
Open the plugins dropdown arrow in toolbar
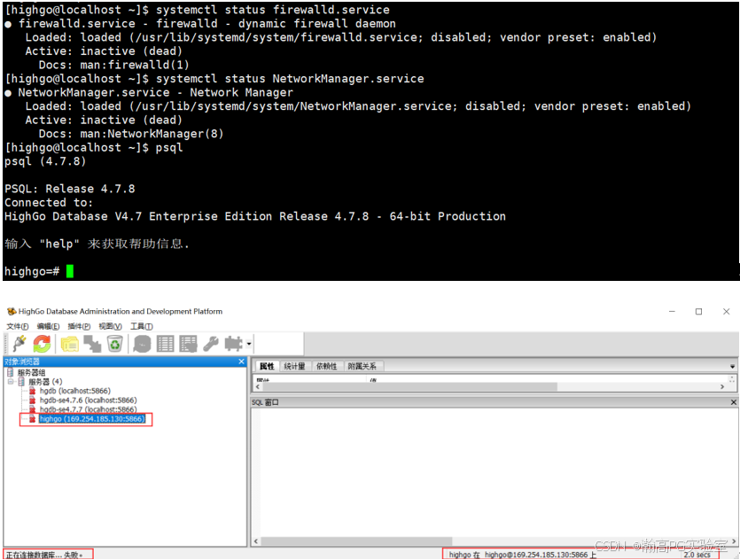(249, 344)
